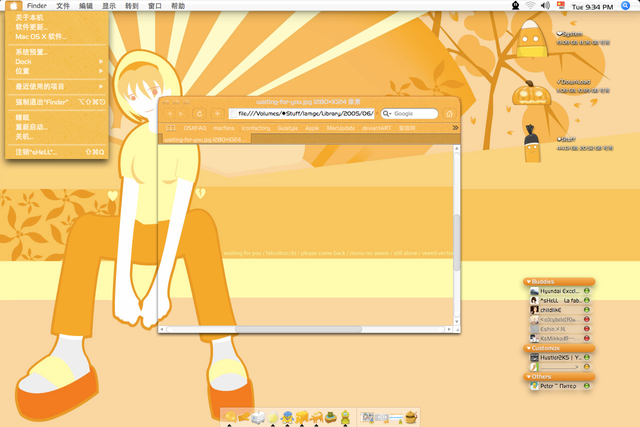This screenshot has height=427, width=640.
Task: Open Spotlight search magnifier
Action: 625,6
